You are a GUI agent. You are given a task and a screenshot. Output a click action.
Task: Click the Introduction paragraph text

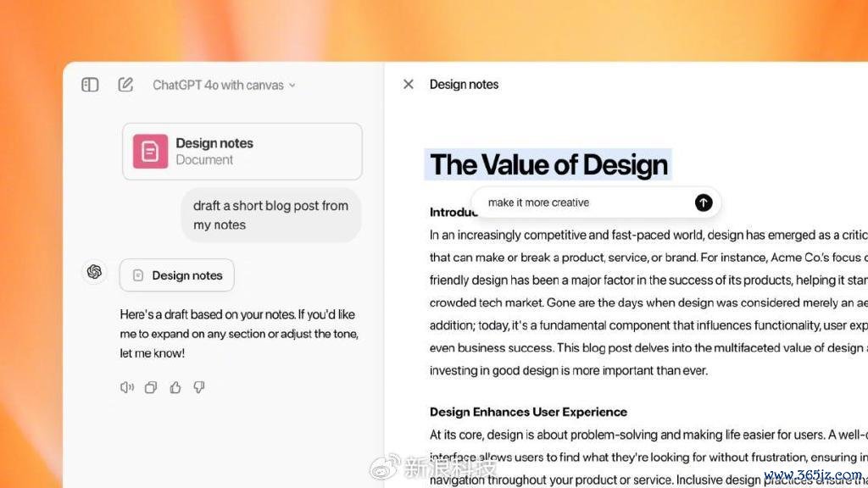[648, 302]
